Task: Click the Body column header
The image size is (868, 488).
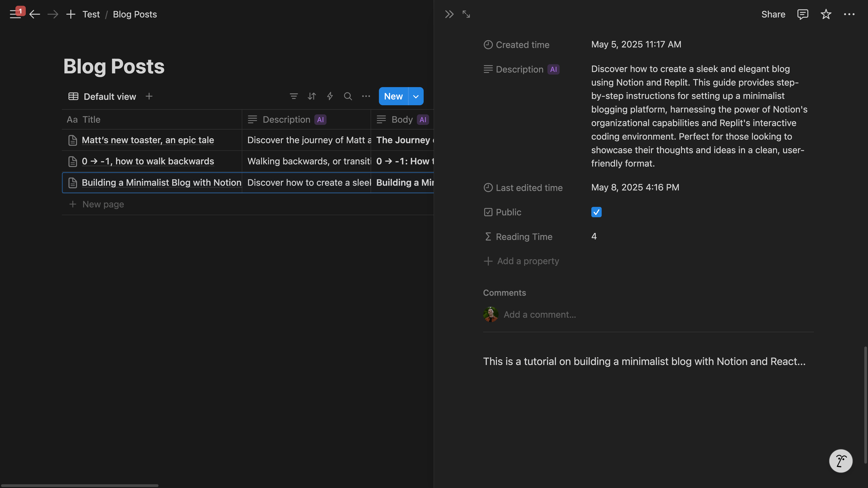Action: pyautogui.click(x=402, y=120)
